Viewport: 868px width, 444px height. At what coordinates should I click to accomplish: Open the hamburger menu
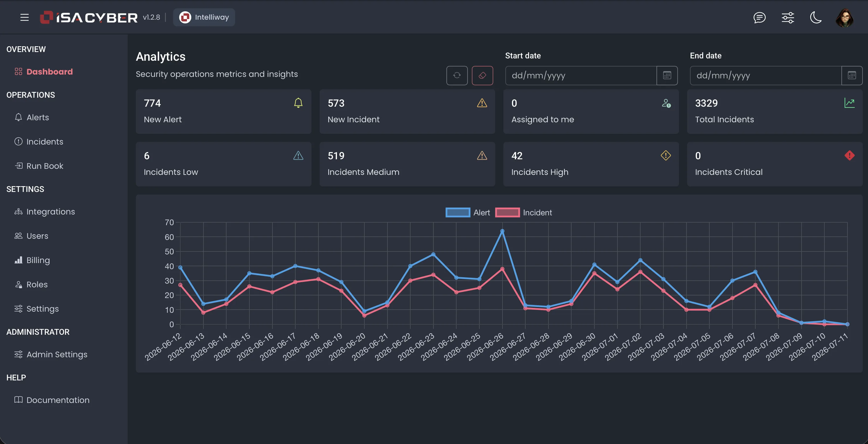[24, 17]
